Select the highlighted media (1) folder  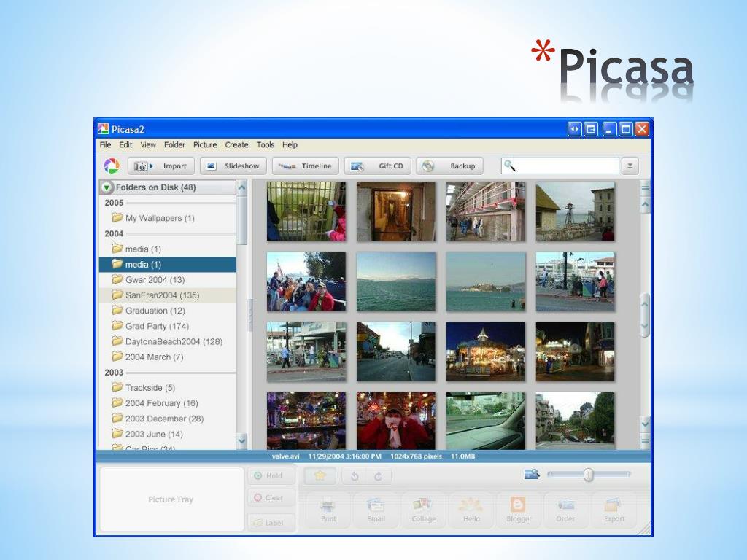coord(167,264)
